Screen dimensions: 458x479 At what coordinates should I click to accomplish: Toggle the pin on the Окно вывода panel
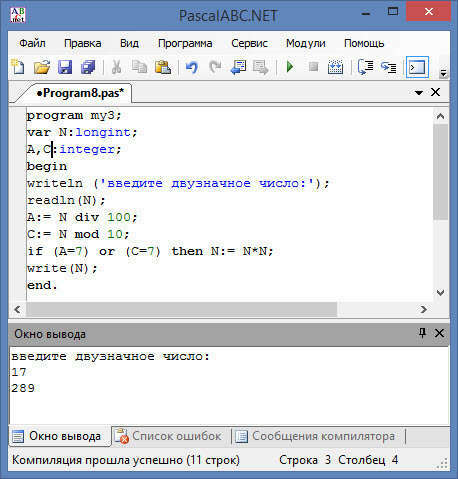pos(422,333)
